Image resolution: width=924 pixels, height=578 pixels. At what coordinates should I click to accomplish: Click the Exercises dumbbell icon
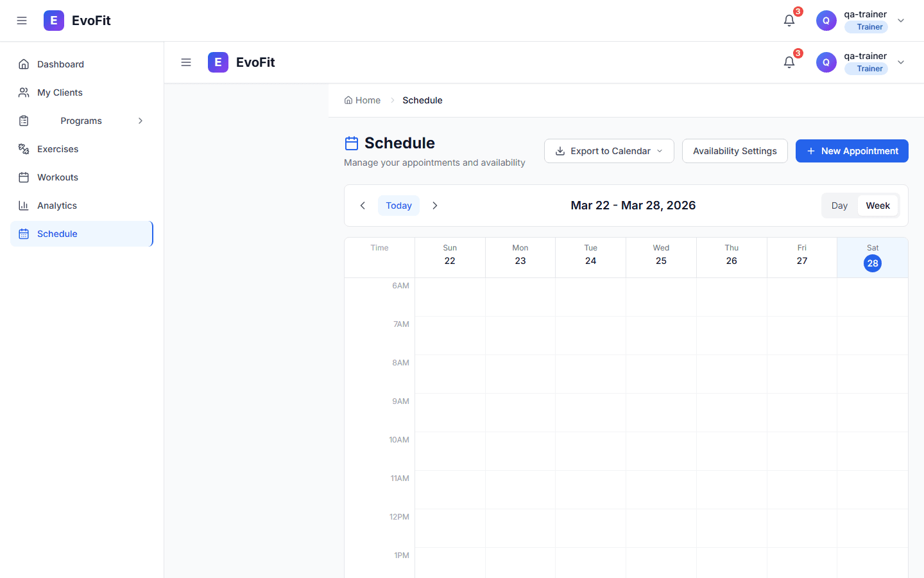coord(23,148)
